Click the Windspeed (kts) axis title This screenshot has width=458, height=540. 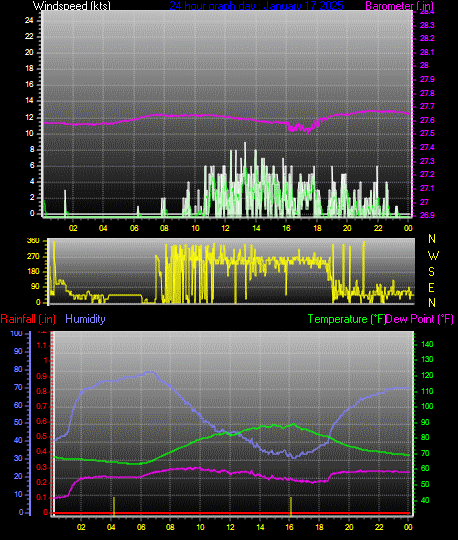[x=72, y=6]
